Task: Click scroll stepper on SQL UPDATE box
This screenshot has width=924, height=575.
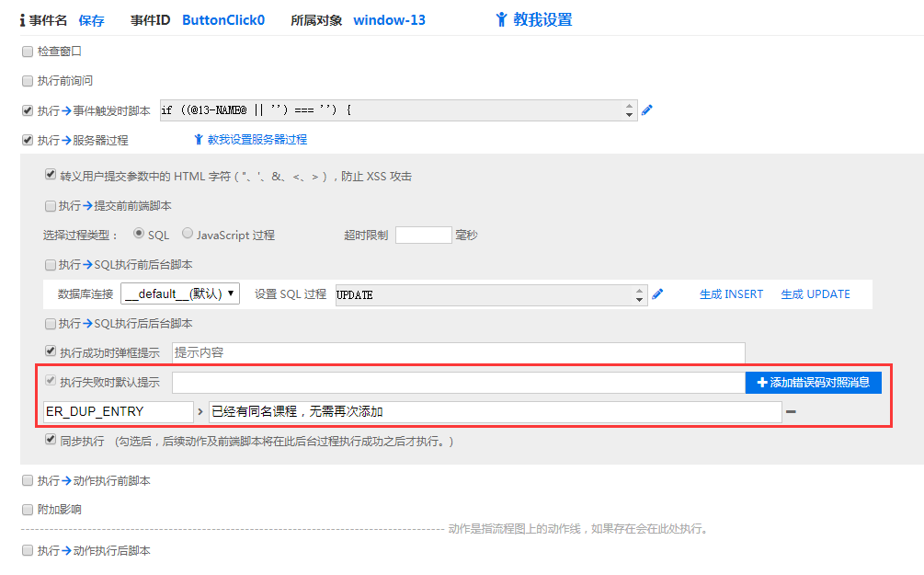Action: 640,294
